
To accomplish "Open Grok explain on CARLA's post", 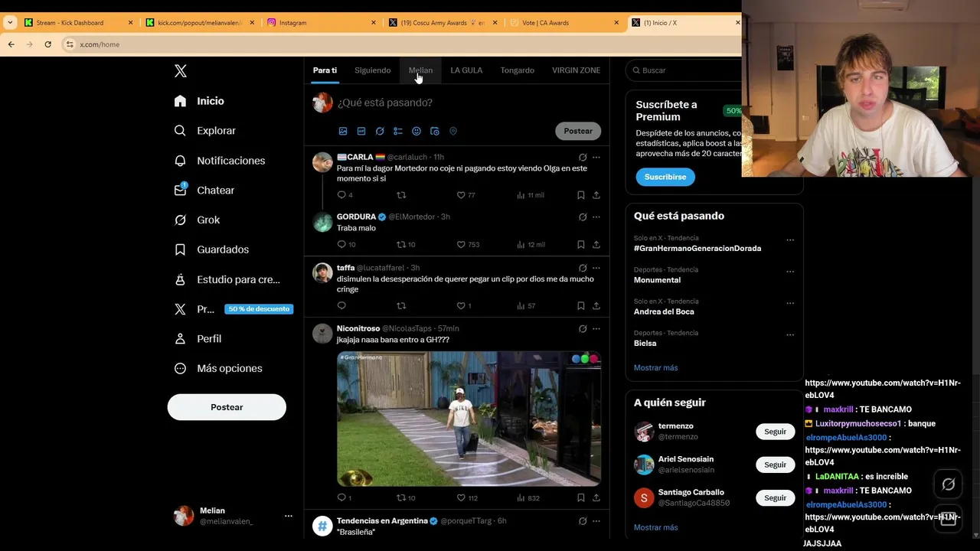I will [x=583, y=158].
